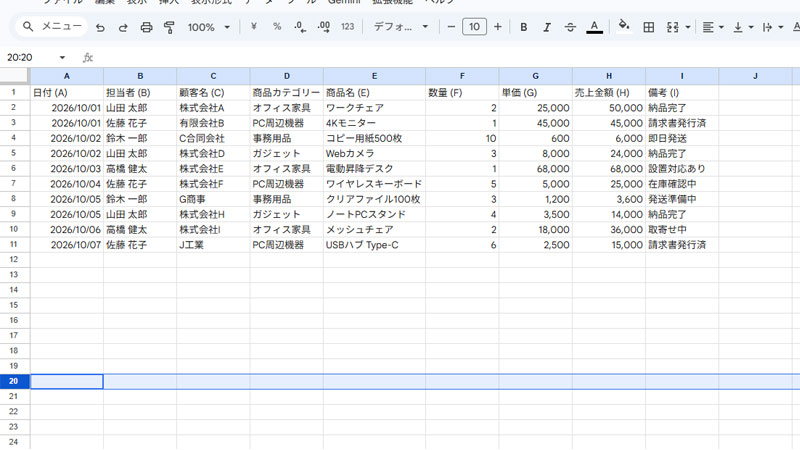Open the 123 number formats menu
This screenshot has width=800, height=450.
tap(347, 27)
